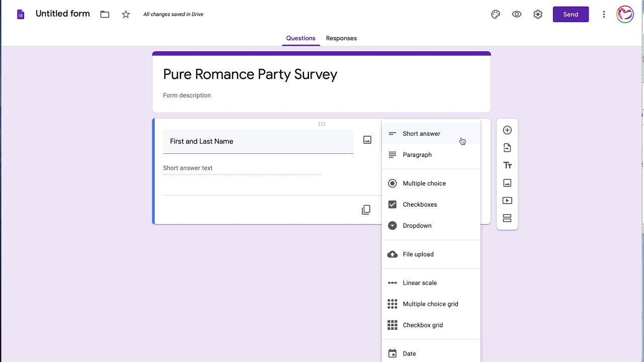Add video to the form

pos(507,201)
